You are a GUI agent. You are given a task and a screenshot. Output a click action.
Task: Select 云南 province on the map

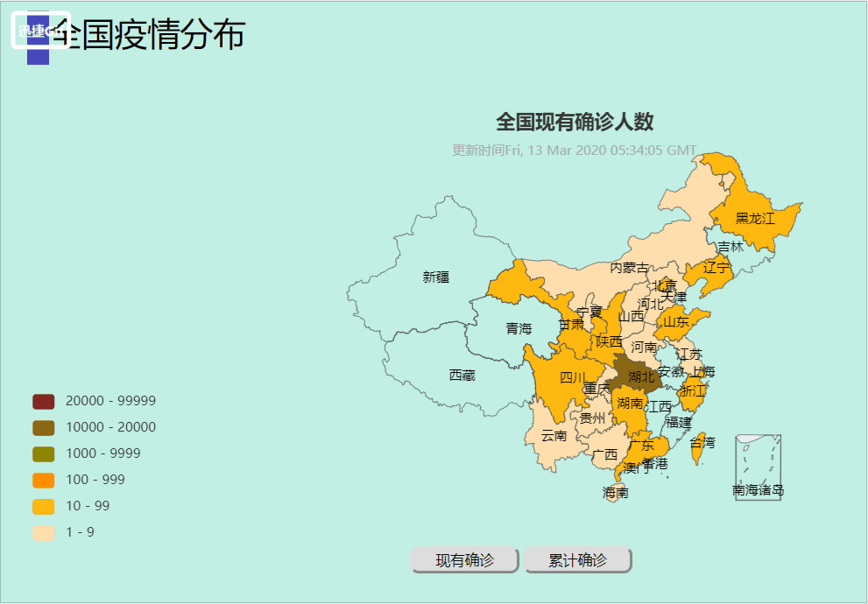tap(554, 435)
